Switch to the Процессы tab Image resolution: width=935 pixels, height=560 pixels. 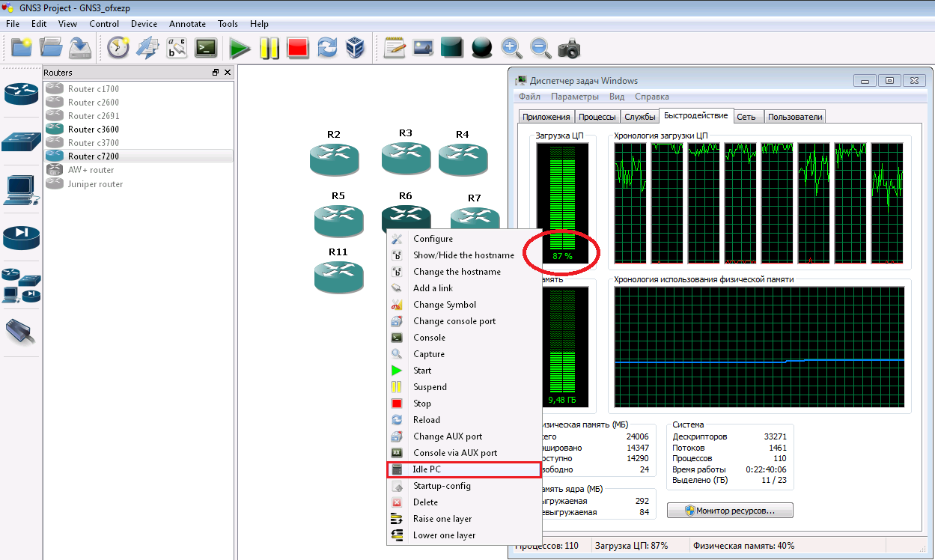[x=597, y=117]
